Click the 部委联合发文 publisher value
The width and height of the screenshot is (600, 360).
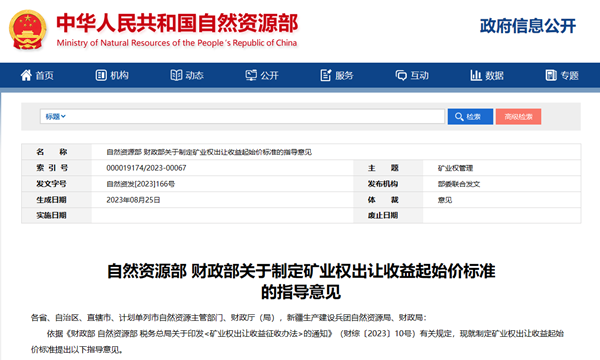459,184
